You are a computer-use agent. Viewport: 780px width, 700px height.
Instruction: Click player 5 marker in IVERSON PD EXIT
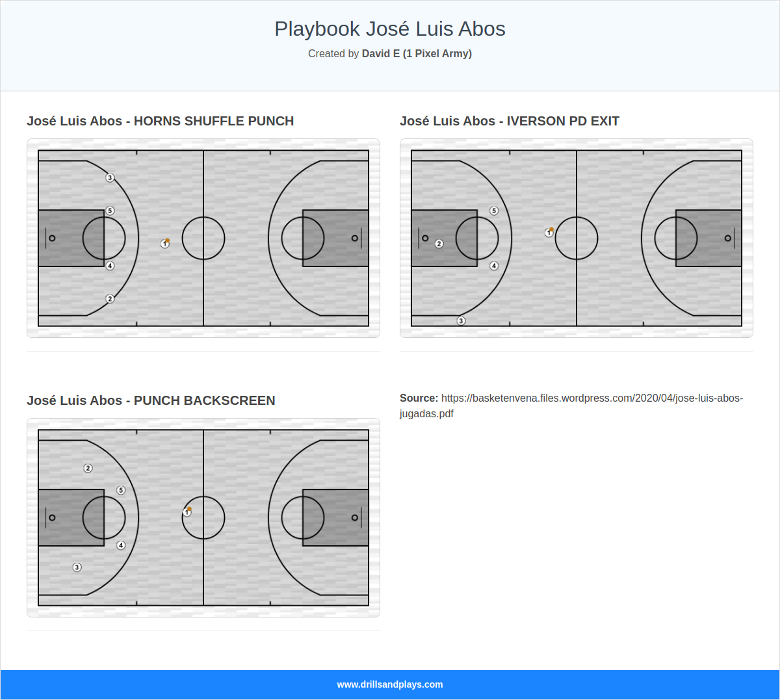click(493, 210)
